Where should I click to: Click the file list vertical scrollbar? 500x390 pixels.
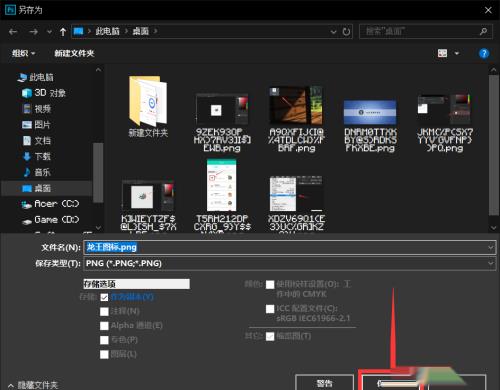click(494, 145)
